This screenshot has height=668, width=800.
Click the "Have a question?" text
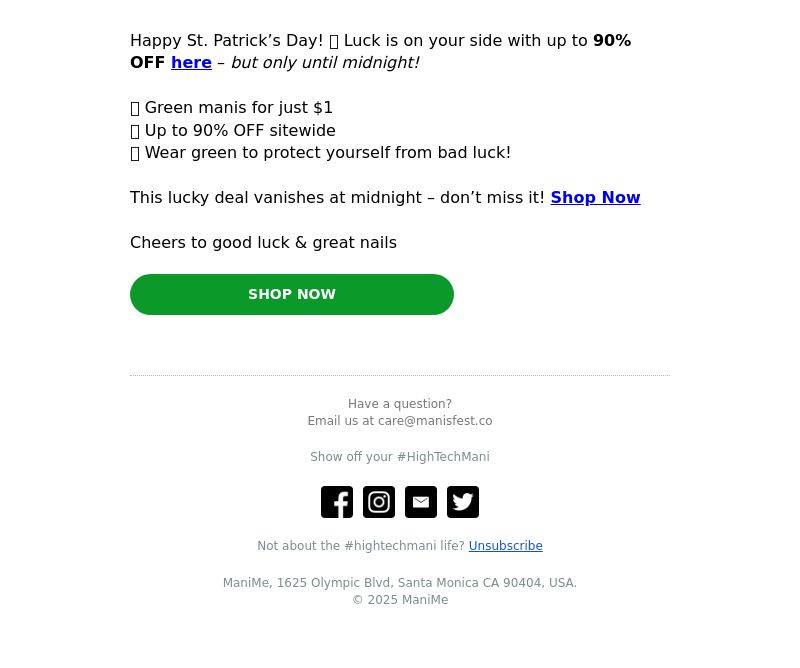tap(400, 404)
